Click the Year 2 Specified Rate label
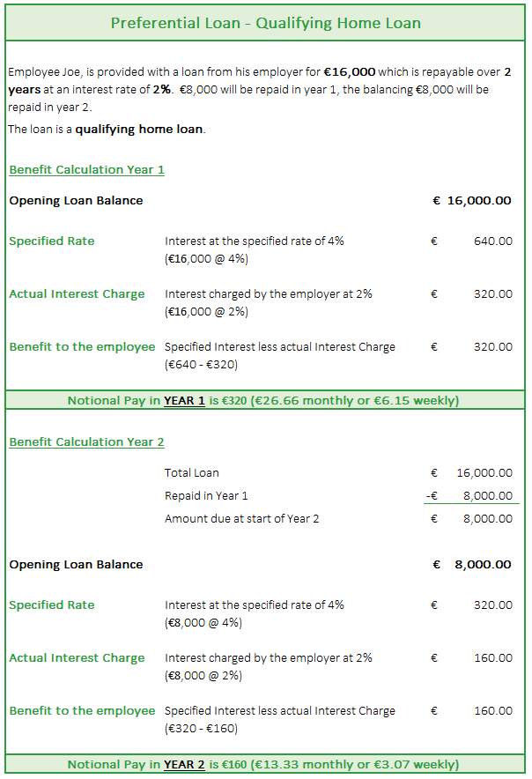This screenshot has height=779, width=532. 52,605
